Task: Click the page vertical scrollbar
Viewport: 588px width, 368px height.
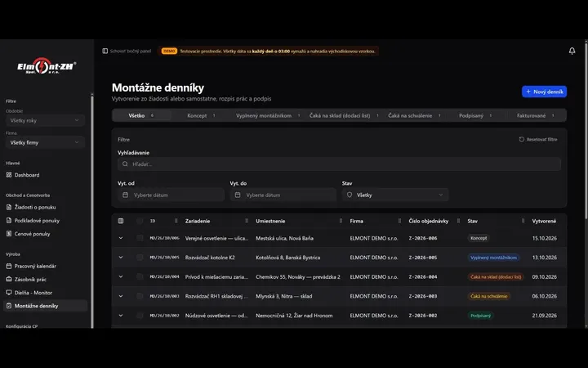Action: 586,129
